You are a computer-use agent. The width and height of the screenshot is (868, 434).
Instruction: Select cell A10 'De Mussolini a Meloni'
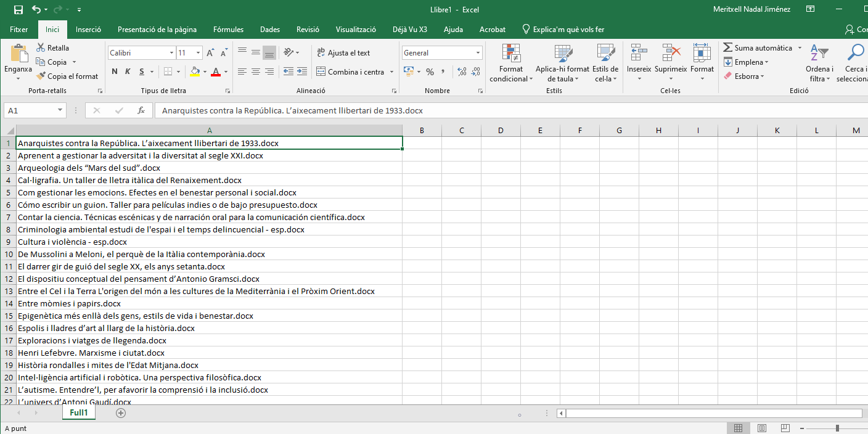141,254
